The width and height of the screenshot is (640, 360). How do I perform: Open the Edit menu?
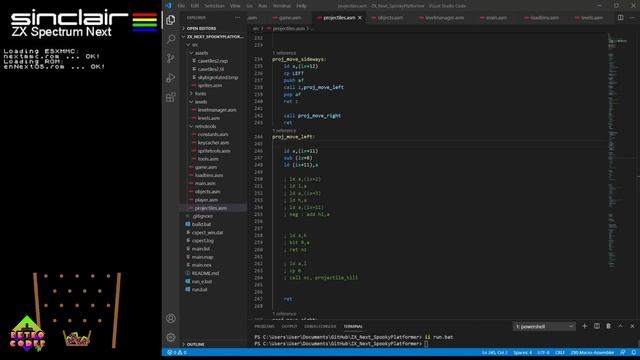tap(195, 6)
